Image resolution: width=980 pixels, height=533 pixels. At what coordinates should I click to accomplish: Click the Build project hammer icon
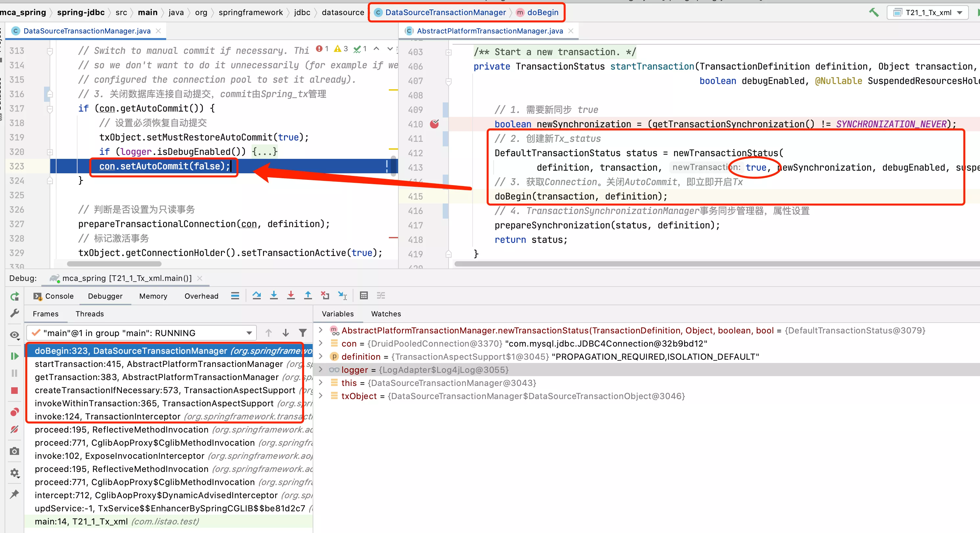point(874,12)
